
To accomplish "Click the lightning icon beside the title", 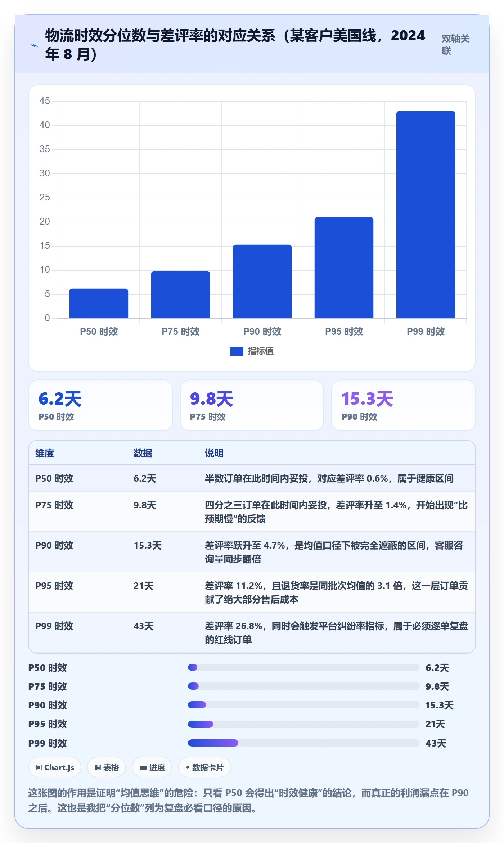I will pos(34,45).
